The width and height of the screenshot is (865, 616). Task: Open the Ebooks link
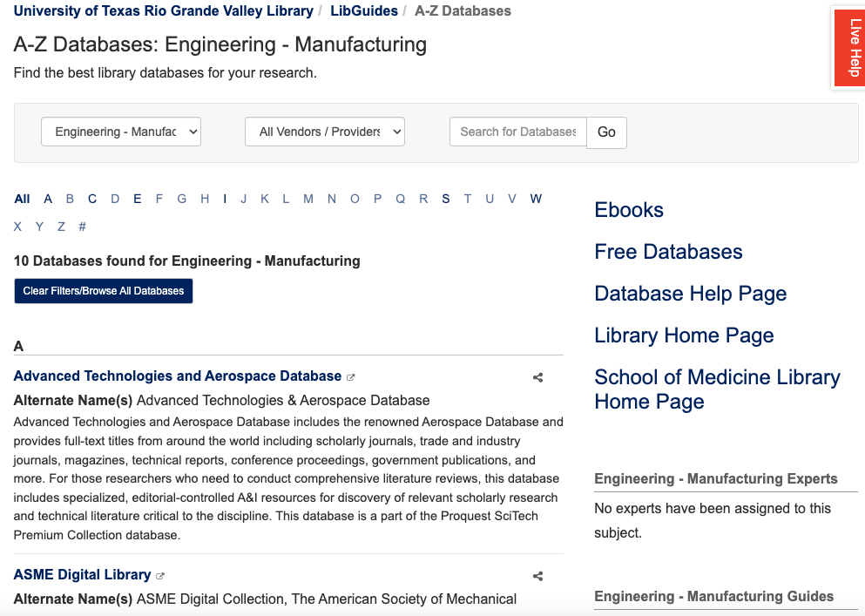click(628, 210)
